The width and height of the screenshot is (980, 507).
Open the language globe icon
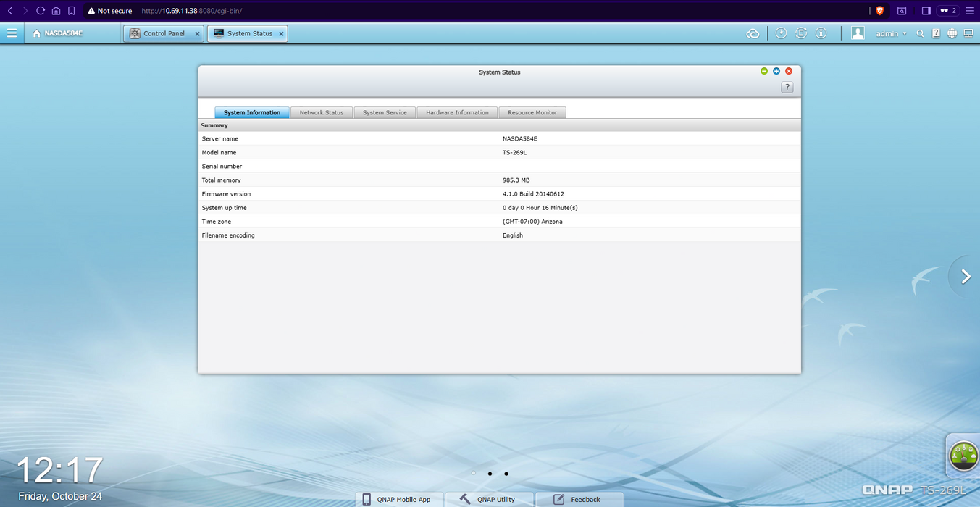click(952, 33)
